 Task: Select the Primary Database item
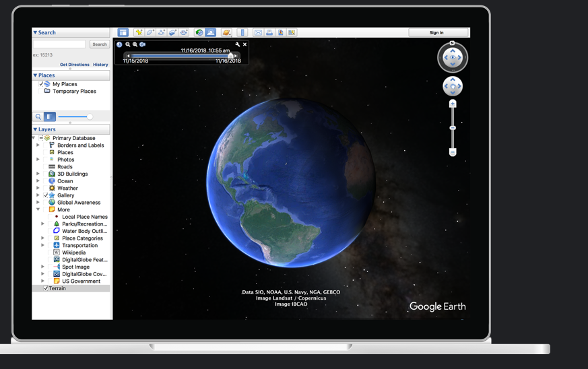pos(74,138)
